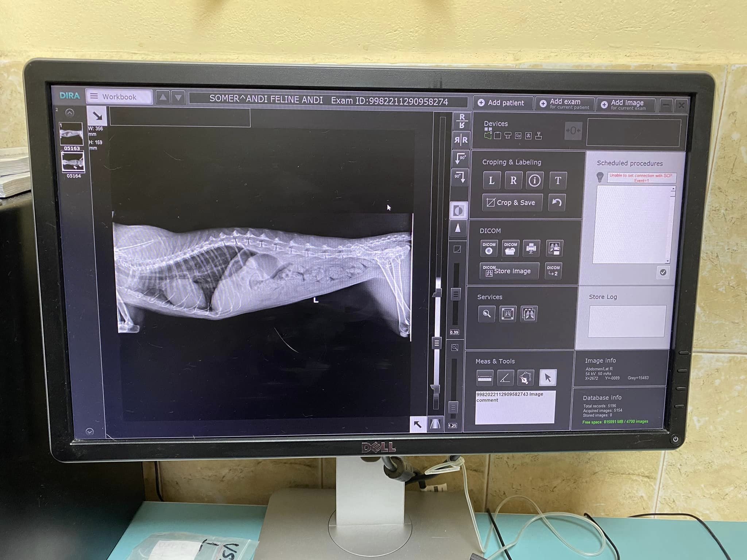Click the gamma curve icon
Viewport: 747px width, 560px height.
click(457, 249)
